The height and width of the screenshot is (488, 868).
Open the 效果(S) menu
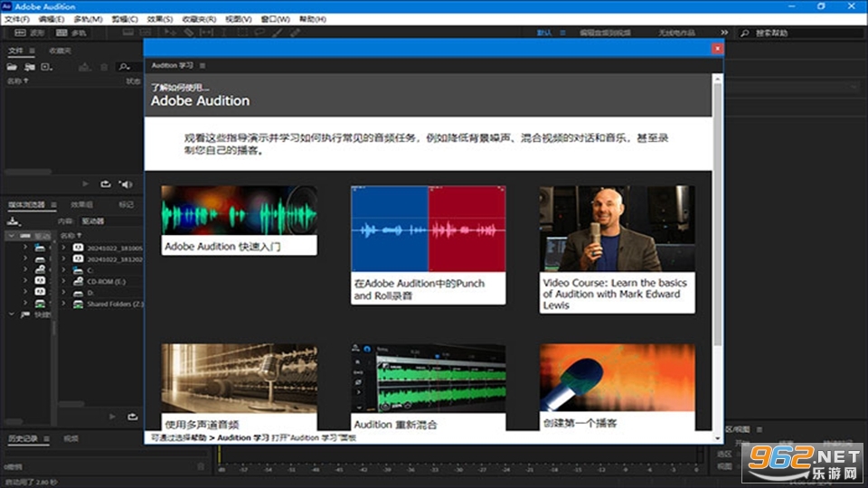coord(160,19)
